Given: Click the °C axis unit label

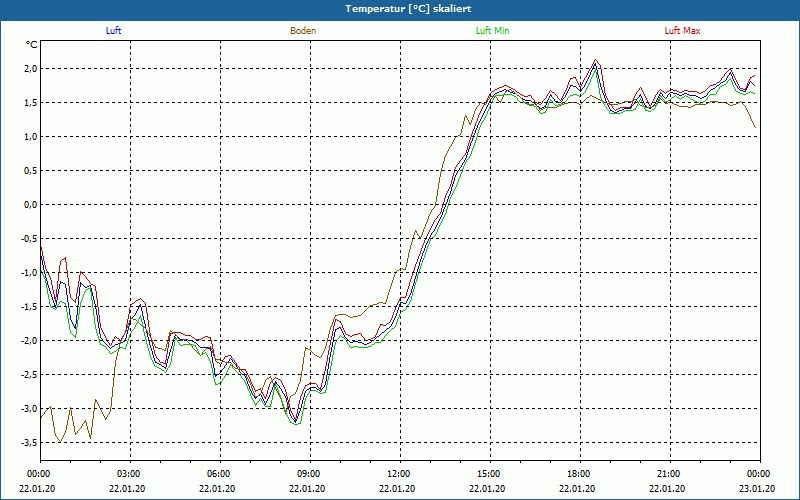Looking at the screenshot, I should pyautogui.click(x=32, y=45).
